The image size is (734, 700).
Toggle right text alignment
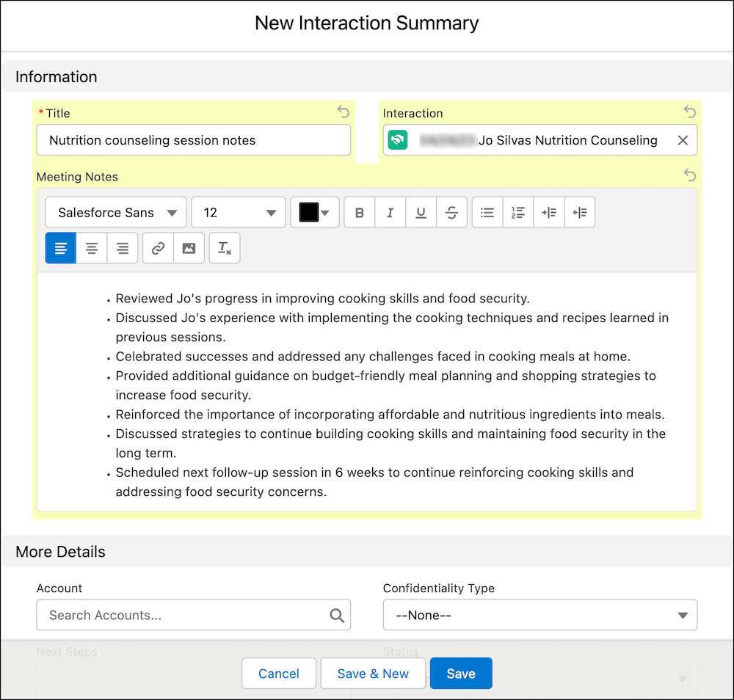(122, 247)
